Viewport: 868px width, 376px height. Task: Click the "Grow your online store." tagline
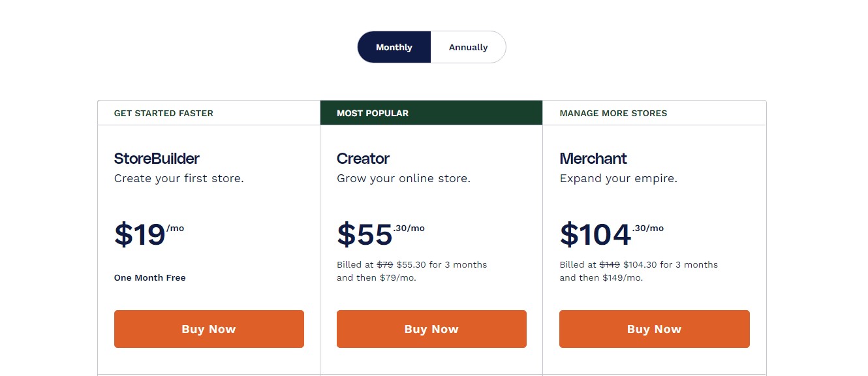[x=403, y=178]
